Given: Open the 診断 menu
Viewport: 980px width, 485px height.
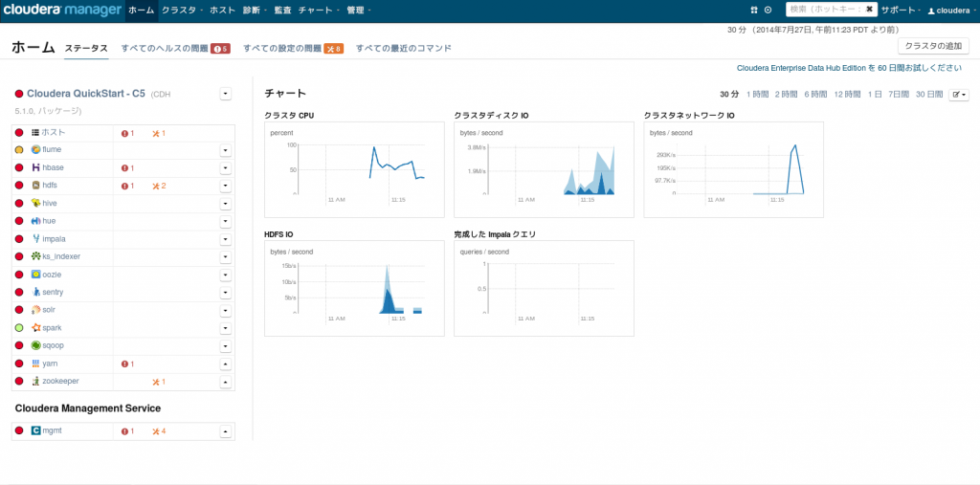Looking at the screenshot, I should pyautogui.click(x=255, y=10).
